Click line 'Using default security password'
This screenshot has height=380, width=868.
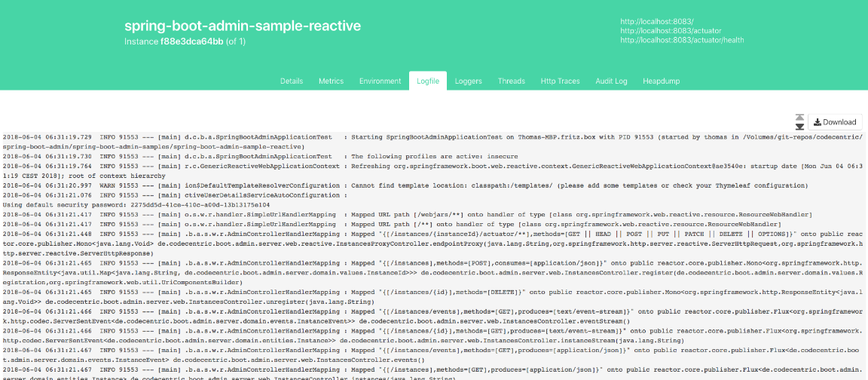tap(135, 205)
